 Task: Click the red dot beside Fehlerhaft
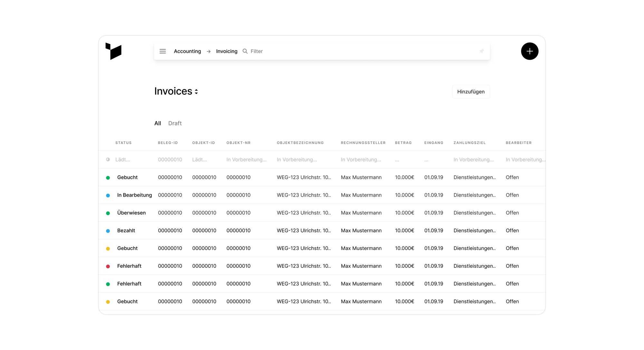coord(108,266)
